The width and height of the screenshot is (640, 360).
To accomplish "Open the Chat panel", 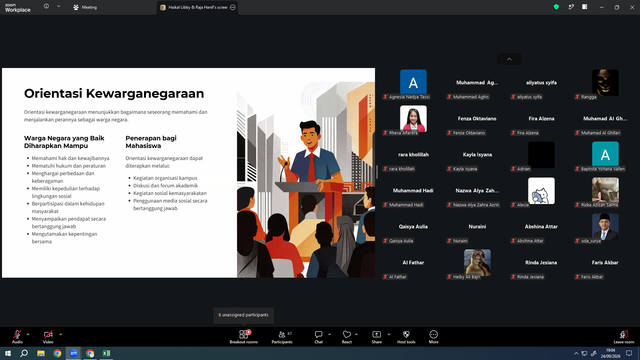I will [318, 337].
